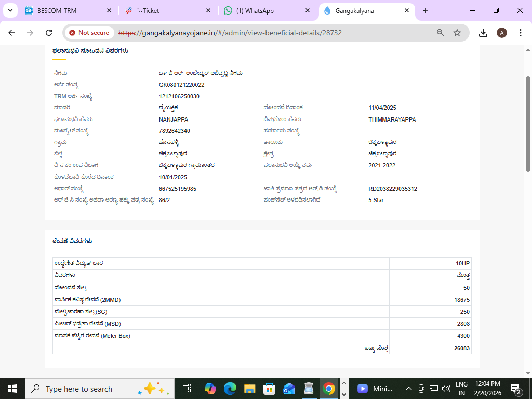Click page scrollbar down arrow
The width and height of the screenshot is (532, 399).
click(528, 373)
